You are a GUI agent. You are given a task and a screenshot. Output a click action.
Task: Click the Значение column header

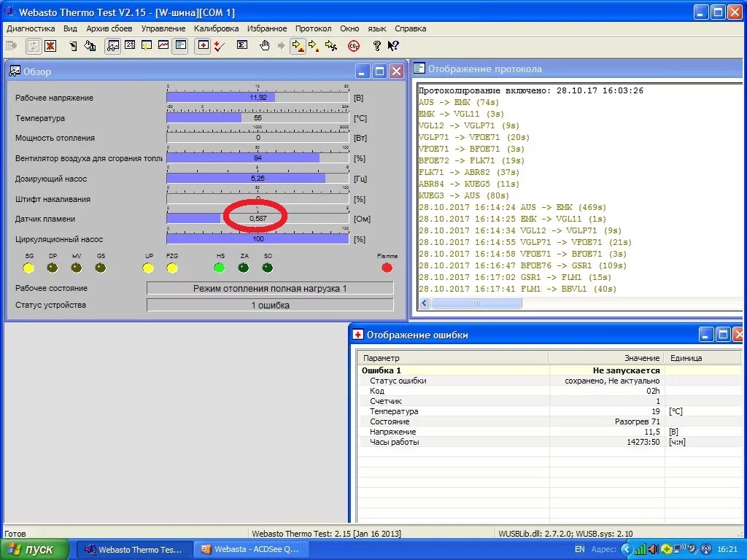[x=606, y=358]
